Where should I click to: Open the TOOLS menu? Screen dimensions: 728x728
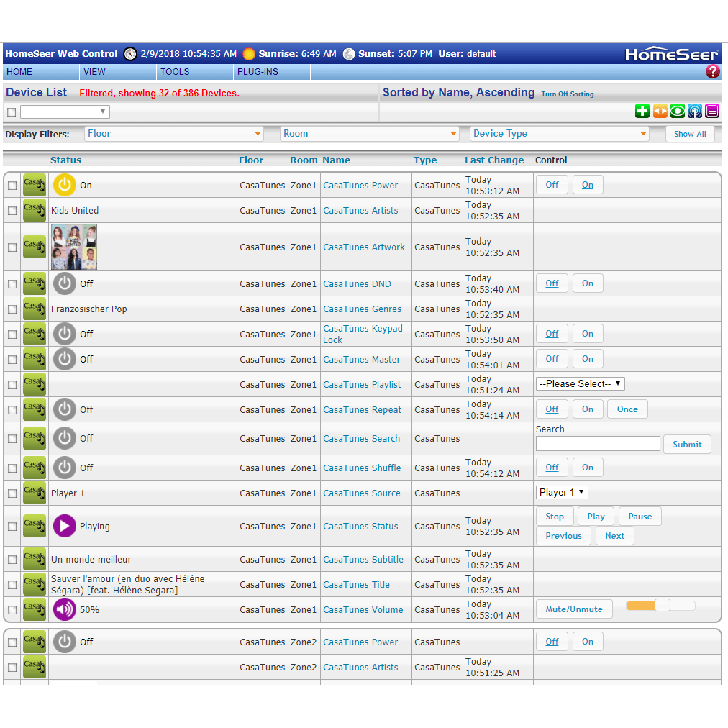[x=177, y=71]
